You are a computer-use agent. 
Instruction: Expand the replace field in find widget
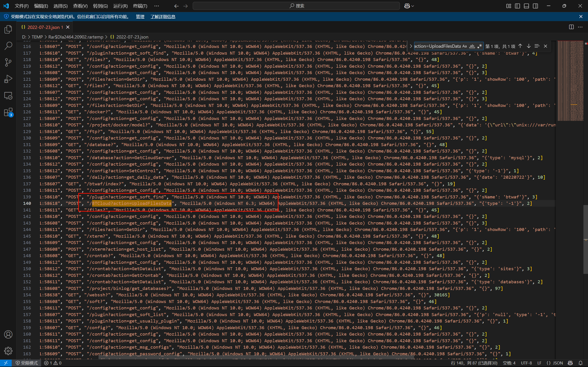(x=411, y=46)
